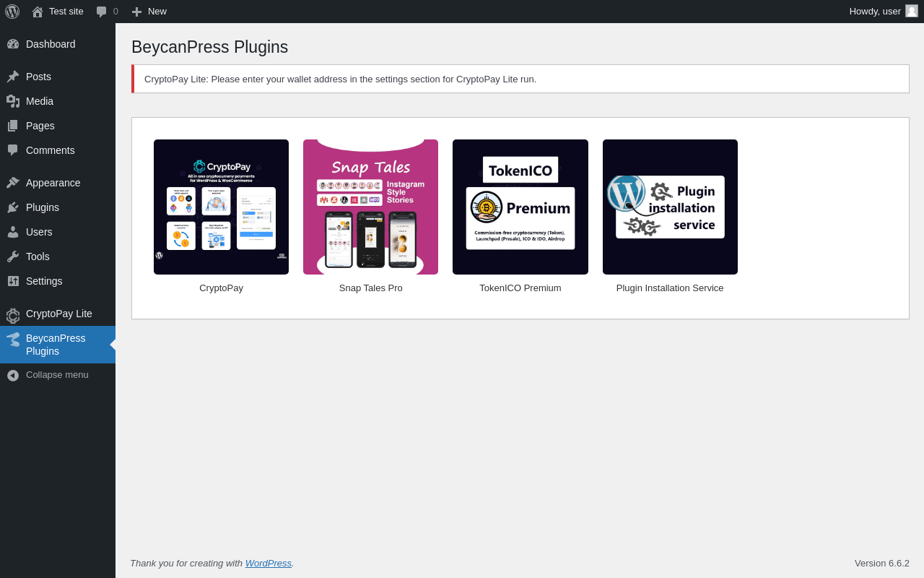924x578 pixels.
Task: Select BeycanPress Plugins menu item
Action: tap(58, 345)
